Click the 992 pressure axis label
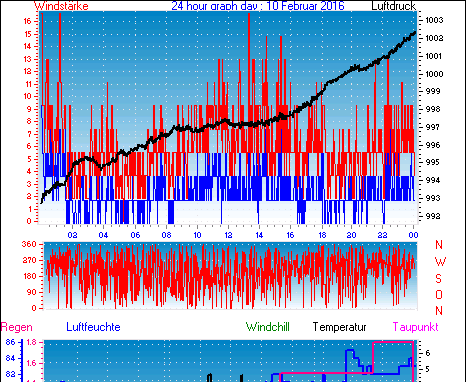This screenshot has width=470, height=382. (x=433, y=216)
